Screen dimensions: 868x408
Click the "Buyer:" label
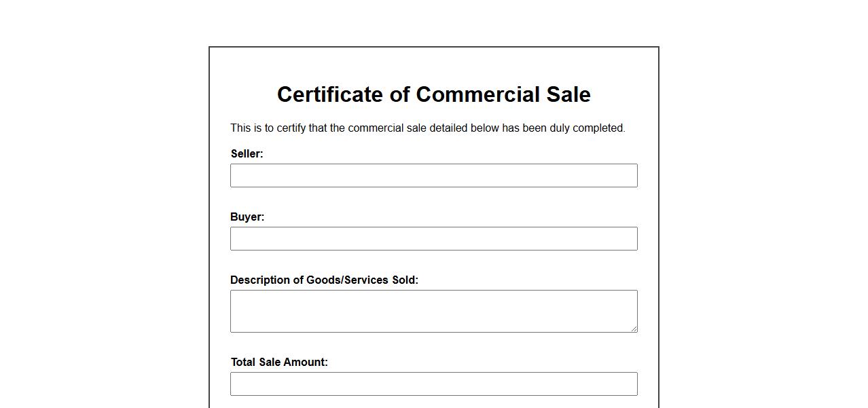tap(247, 217)
